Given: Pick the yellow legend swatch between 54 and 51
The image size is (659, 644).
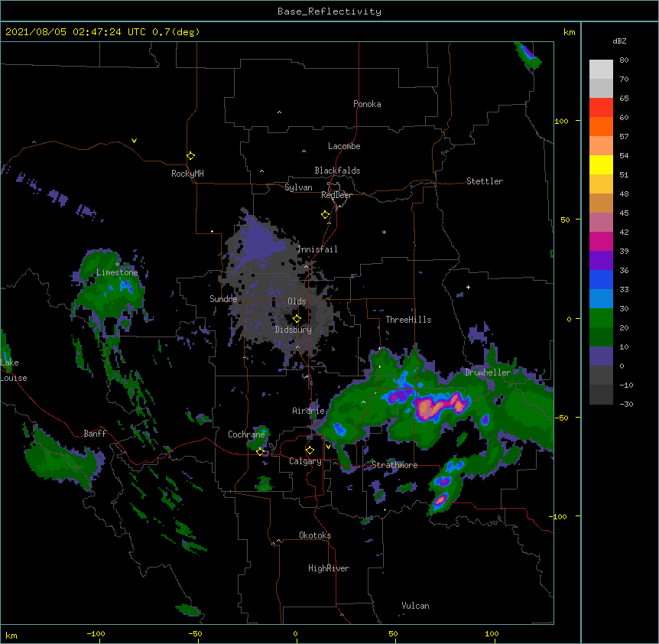Looking at the screenshot, I should [x=601, y=164].
